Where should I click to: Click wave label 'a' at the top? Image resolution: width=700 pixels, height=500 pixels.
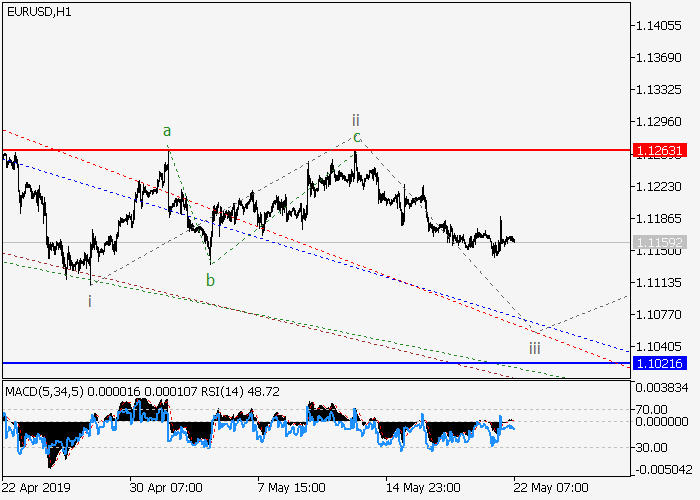pyautogui.click(x=168, y=130)
